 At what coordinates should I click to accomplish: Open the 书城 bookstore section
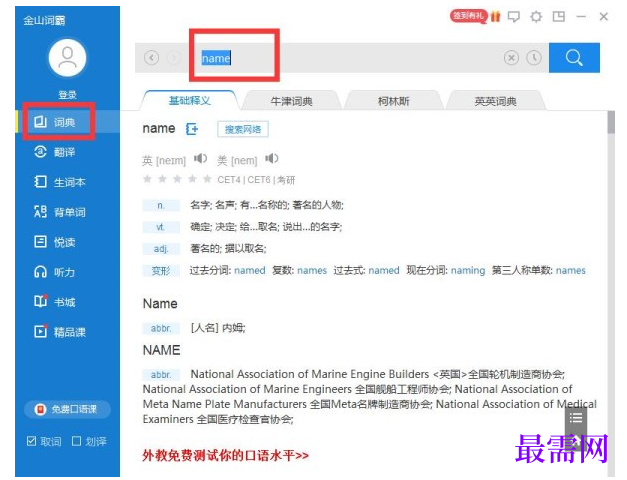[54, 302]
